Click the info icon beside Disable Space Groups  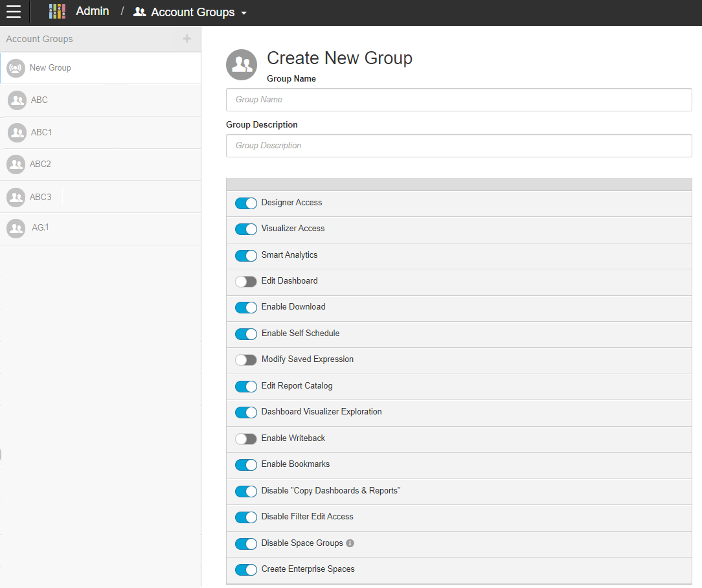pos(350,543)
